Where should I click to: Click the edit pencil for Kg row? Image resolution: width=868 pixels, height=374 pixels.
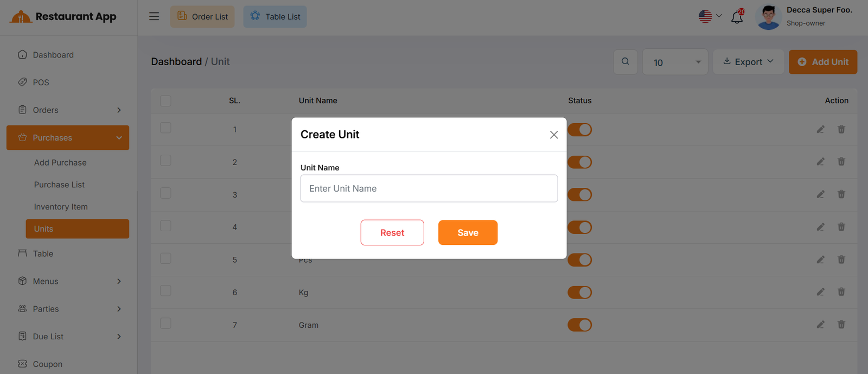820,292
